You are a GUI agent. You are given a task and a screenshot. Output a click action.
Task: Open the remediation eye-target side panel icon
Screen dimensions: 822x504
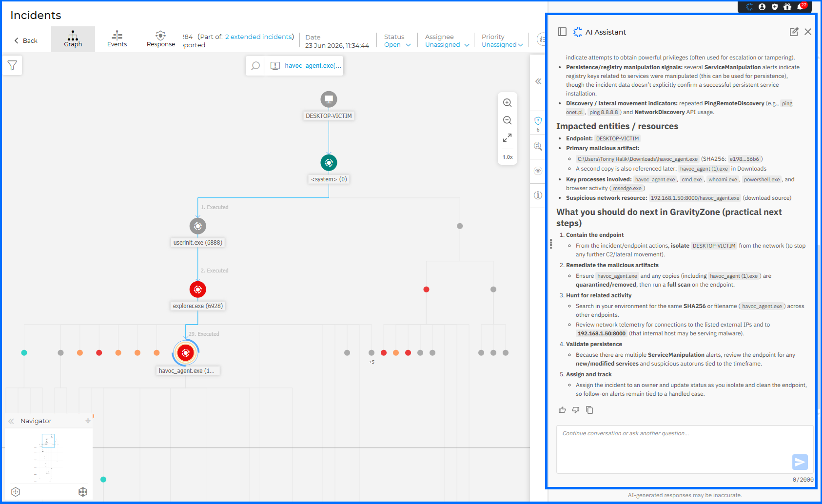pyautogui.click(x=538, y=171)
